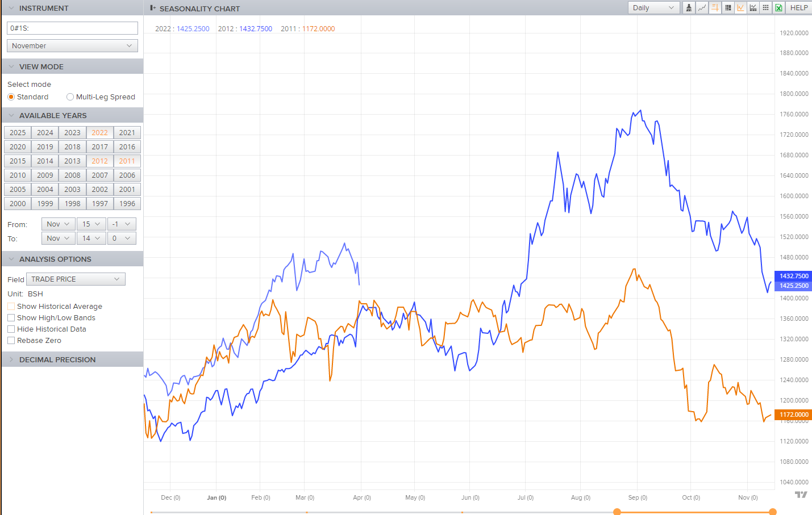The height and width of the screenshot is (515, 812).
Task: Click the chart-with-table view icon
Action: point(753,8)
